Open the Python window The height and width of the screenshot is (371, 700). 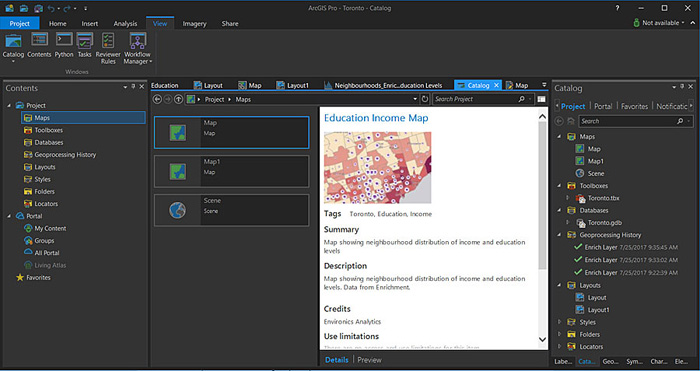tap(64, 46)
